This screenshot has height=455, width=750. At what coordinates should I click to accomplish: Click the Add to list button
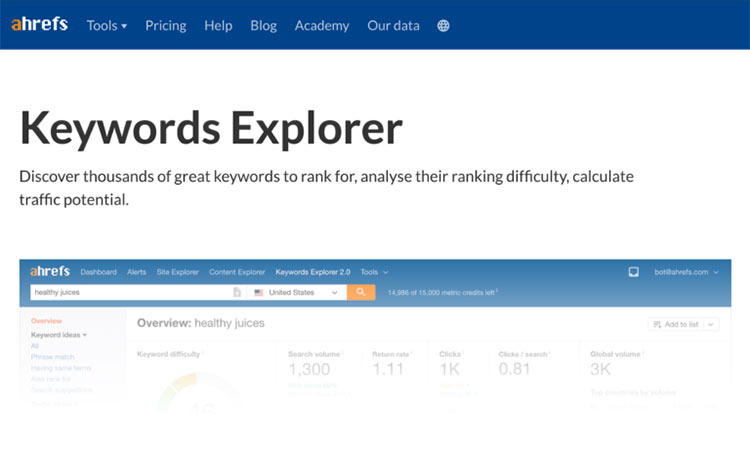coord(676,324)
